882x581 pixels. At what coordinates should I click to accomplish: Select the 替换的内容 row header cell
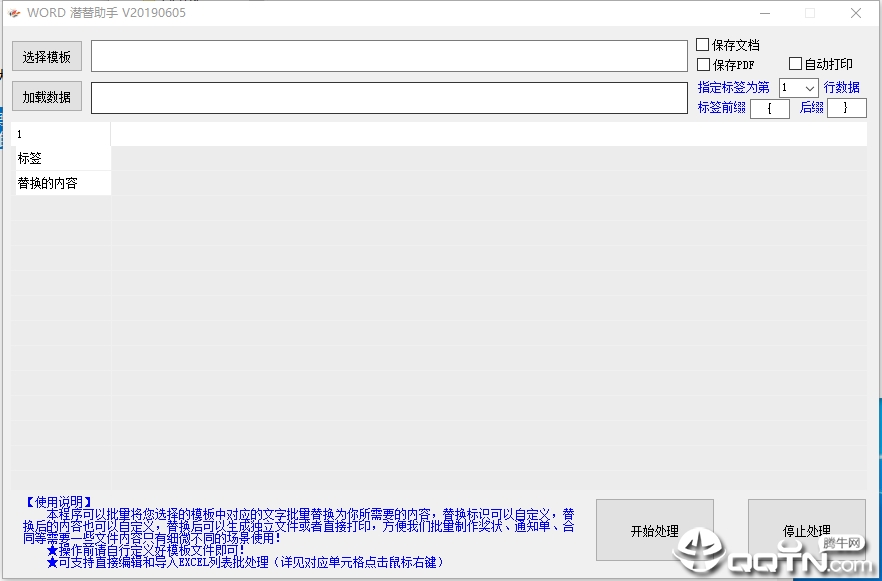(63, 183)
